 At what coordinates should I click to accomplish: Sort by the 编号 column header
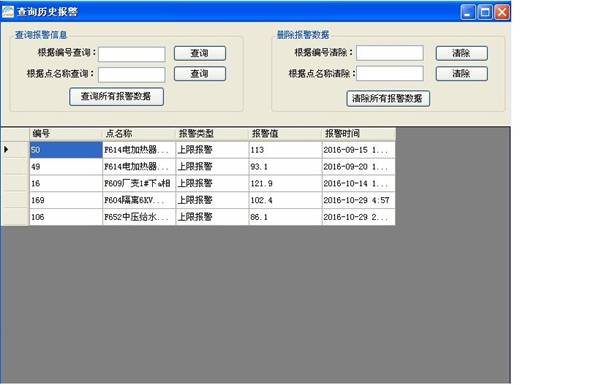pos(66,134)
